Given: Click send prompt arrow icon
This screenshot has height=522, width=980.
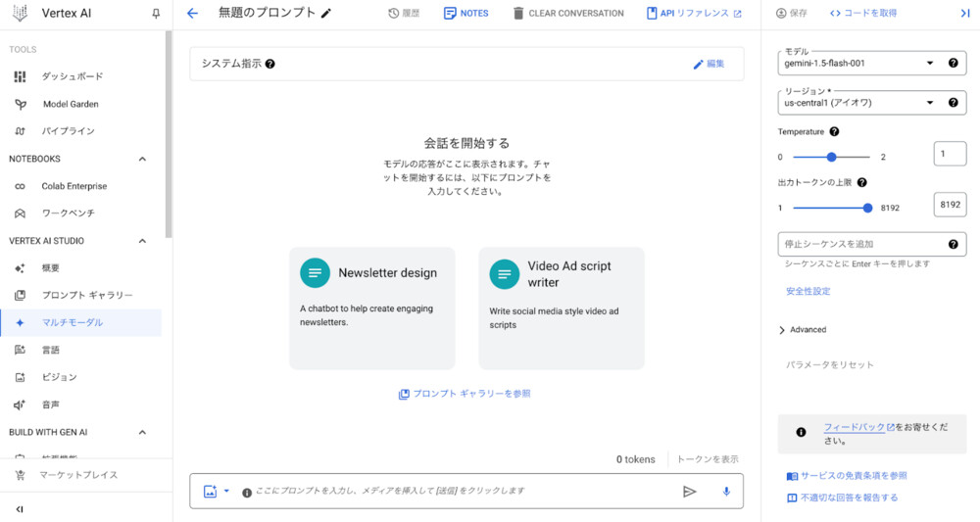Looking at the screenshot, I should (689, 492).
